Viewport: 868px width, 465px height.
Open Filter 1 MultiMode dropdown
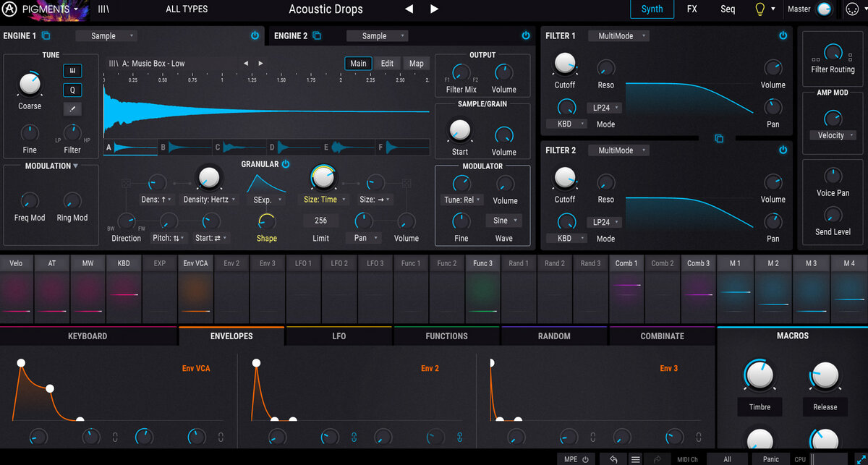coord(618,35)
